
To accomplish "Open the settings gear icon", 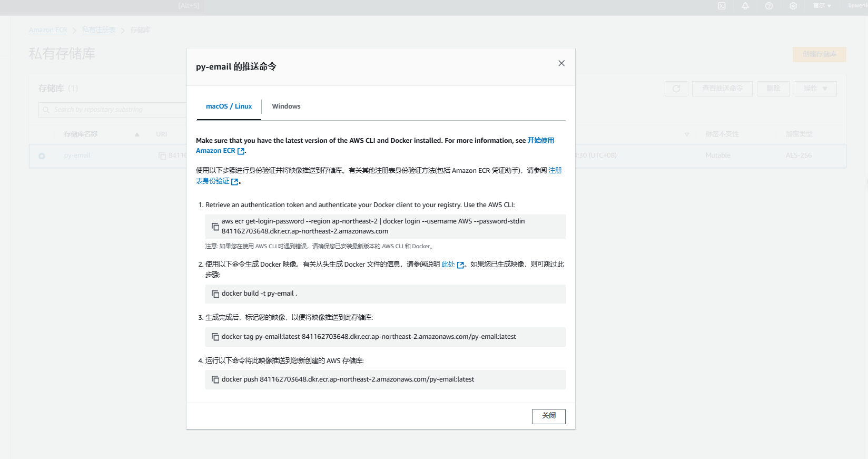I will click(793, 6).
